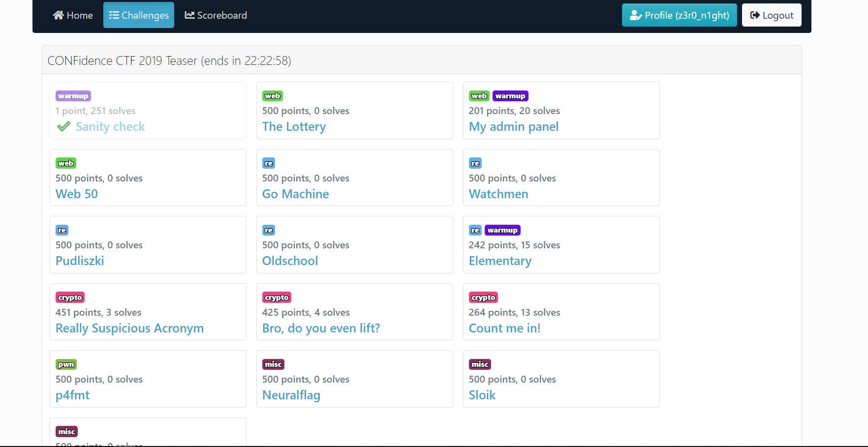
Task: Open the Scoreboard page
Action: click(216, 15)
